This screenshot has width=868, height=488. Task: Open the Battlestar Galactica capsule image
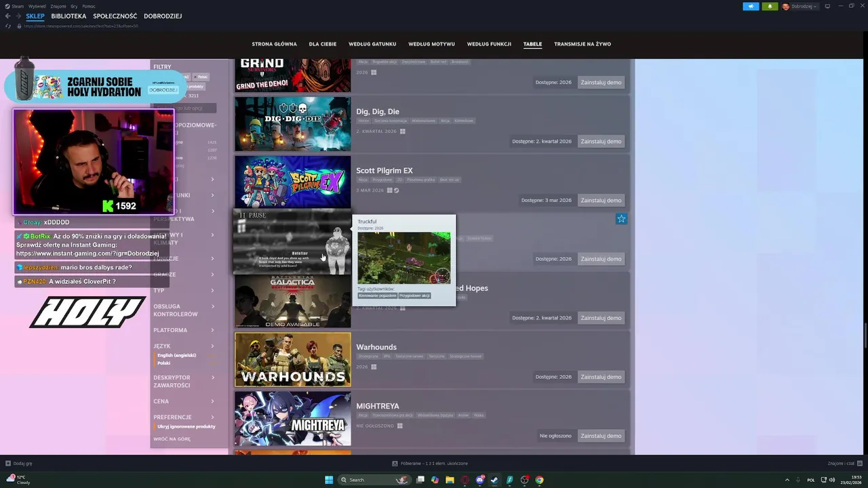[x=293, y=302]
